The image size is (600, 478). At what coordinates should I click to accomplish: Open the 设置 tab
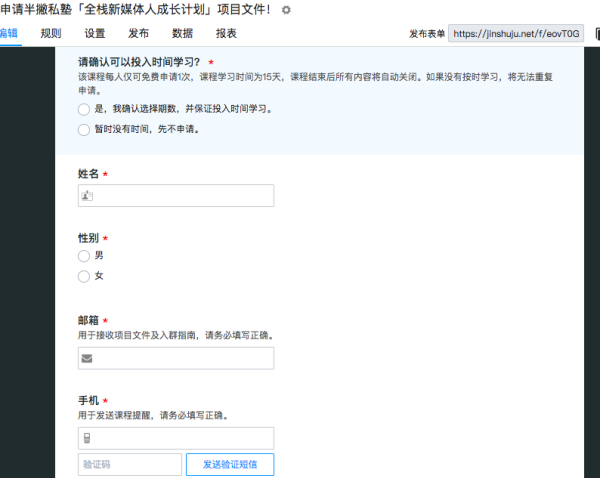pyautogui.click(x=95, y=33)
